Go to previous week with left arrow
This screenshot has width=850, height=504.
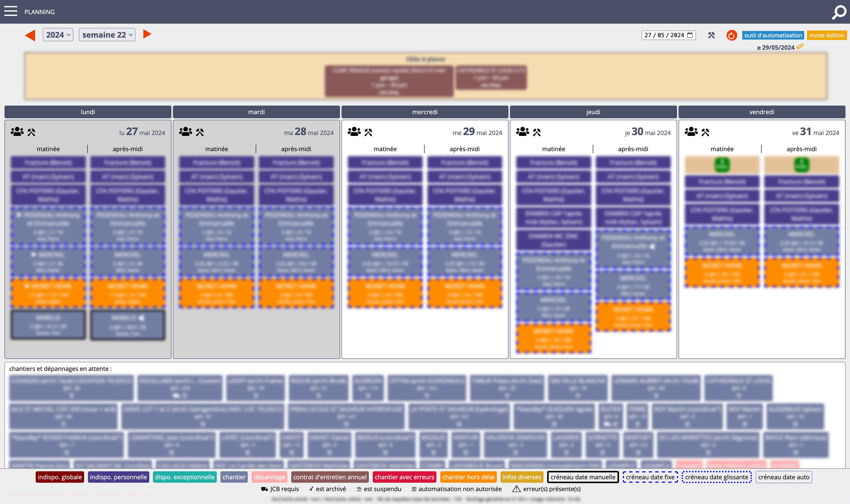[x=30, y=35]
